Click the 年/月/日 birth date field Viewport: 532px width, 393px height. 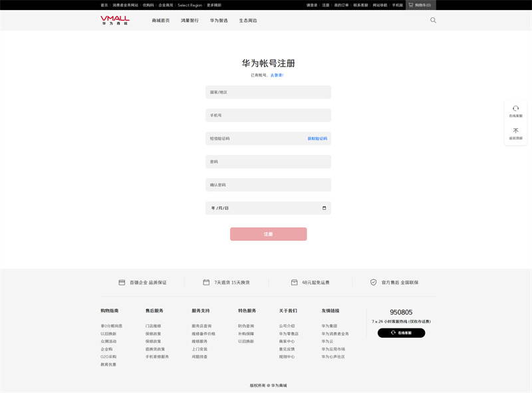pyautogui.click(x=268, y=208)
